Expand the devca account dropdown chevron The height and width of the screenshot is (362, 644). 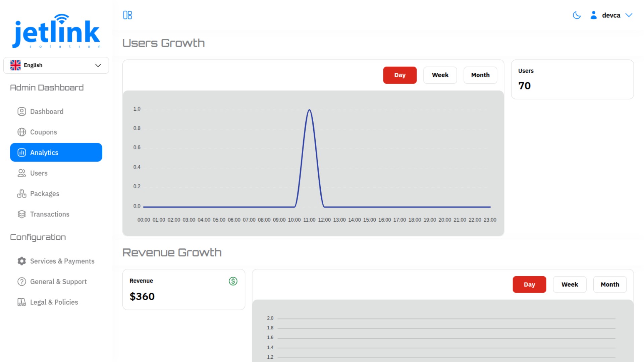pos(629,15)
